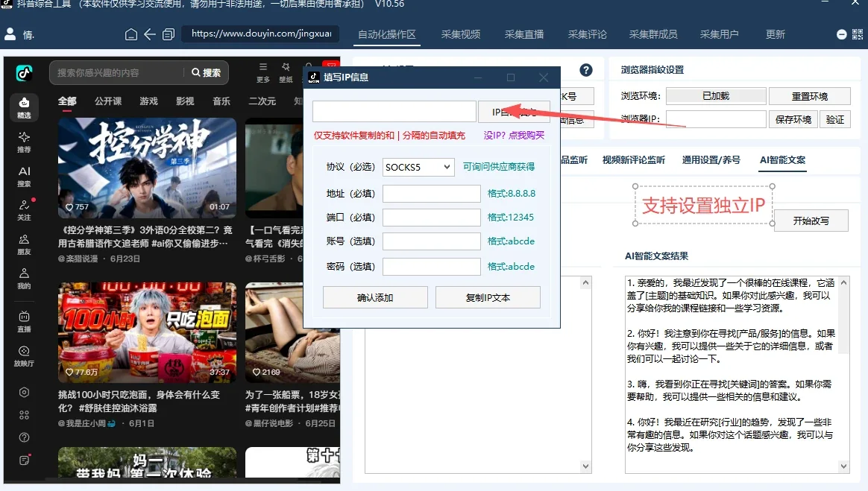This screenshot has height=491, width=868.
Task: Click the 浏览器IP input field
Action: point(716,119)
